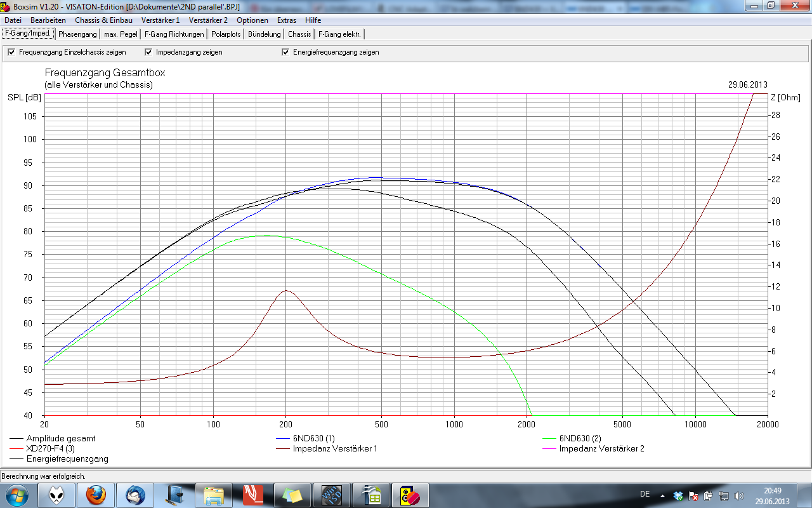Launch Firefox from the taskbar
This screenshot has width=812, height=508.
click(95, 495)
